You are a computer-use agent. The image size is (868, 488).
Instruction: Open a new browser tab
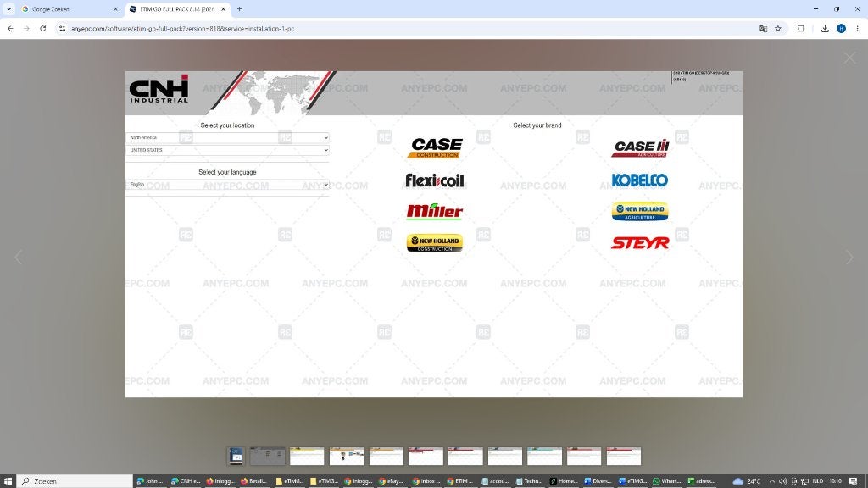239,8
